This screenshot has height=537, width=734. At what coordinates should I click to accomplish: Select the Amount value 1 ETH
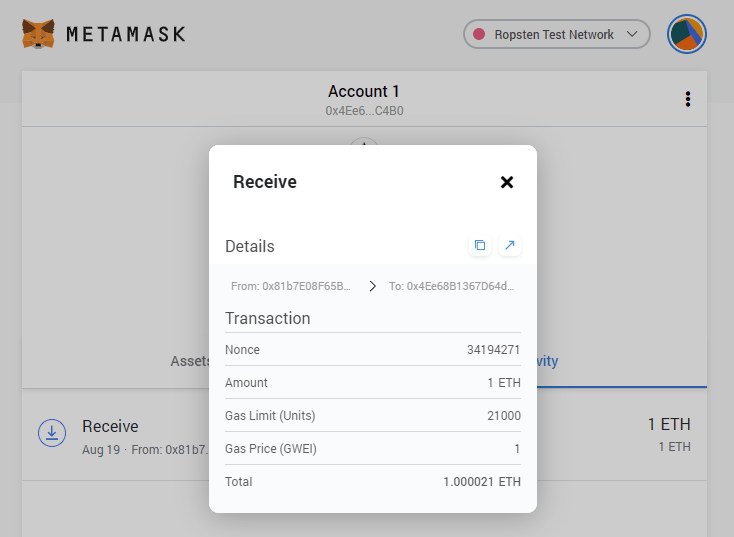point(504,383)
